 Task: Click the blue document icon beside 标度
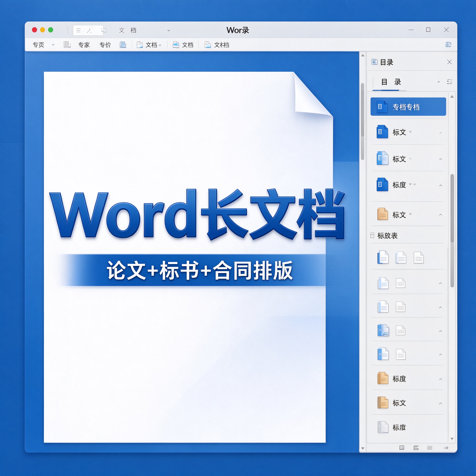tap(382, 185)
